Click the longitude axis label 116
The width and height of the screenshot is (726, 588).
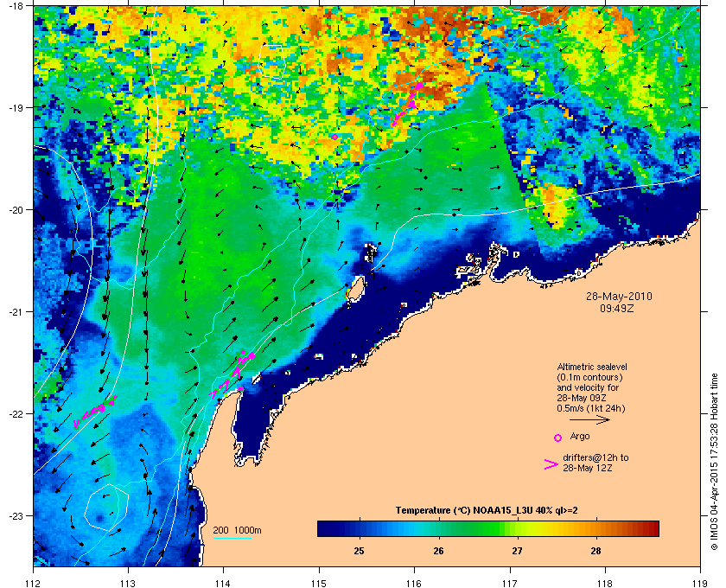point(414,583)
